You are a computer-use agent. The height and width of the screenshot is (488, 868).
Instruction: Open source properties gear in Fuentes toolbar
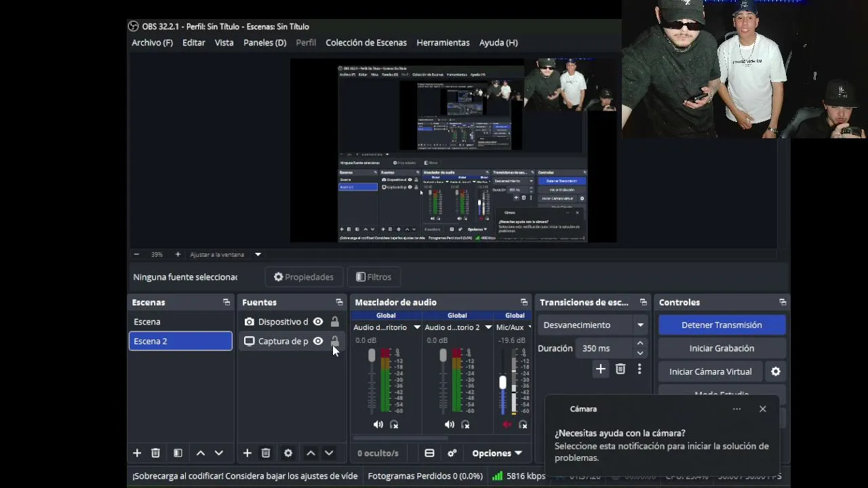coord(288,453)
